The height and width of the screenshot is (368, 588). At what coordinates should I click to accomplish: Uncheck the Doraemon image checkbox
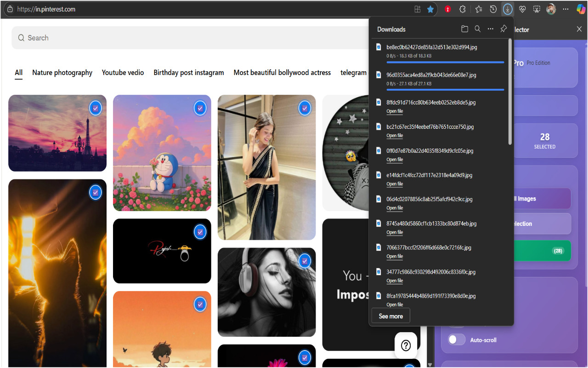(x=200, y=108)
